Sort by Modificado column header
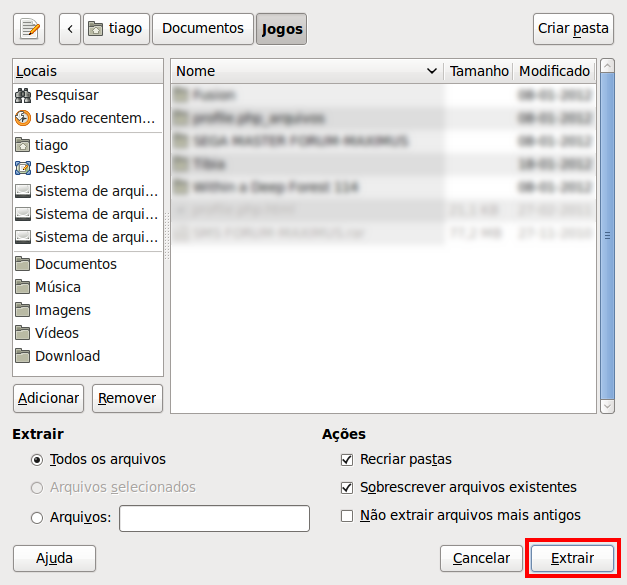This screenshot has height=585, width=627. tap(554, 71)
